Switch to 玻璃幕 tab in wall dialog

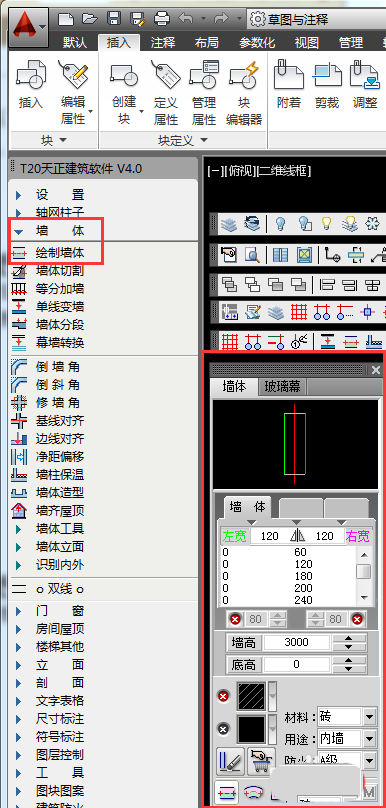point(282,386)
